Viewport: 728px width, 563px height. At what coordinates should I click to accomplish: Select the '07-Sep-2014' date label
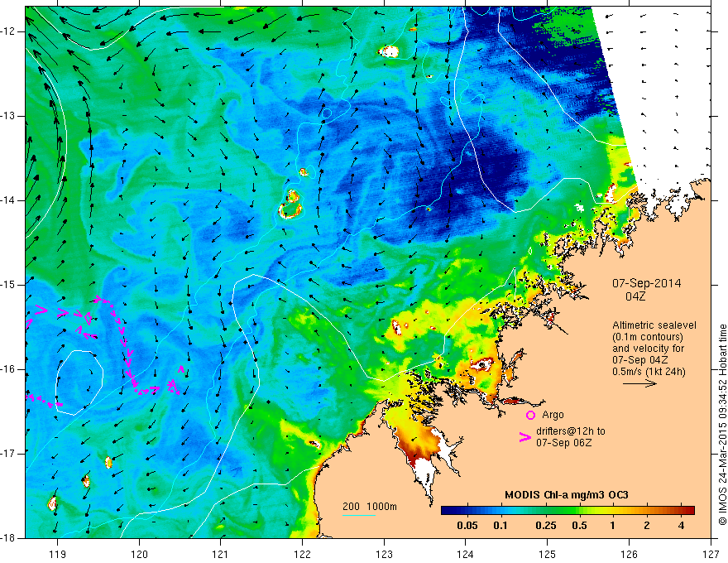[646, 283]
